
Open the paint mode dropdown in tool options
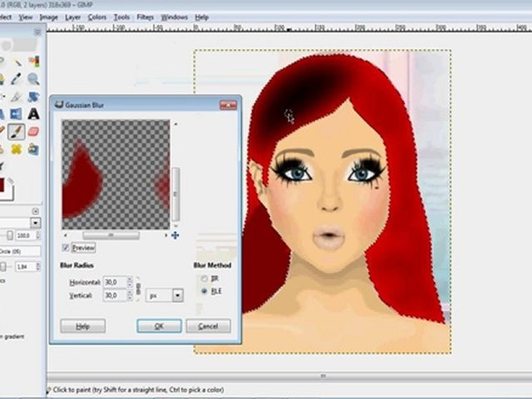[x=35, y=223]
